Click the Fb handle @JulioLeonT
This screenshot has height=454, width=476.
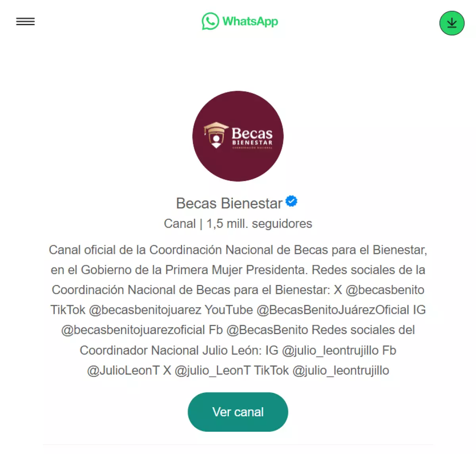coord(123,370)
